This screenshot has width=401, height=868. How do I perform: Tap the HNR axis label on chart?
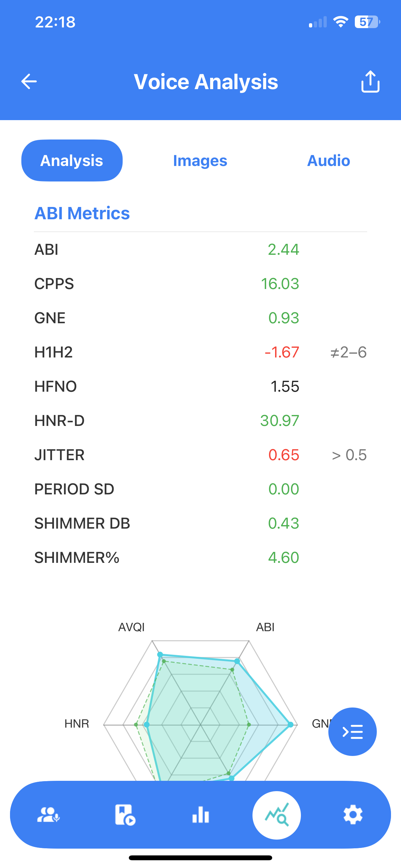(x=77, y=723)
